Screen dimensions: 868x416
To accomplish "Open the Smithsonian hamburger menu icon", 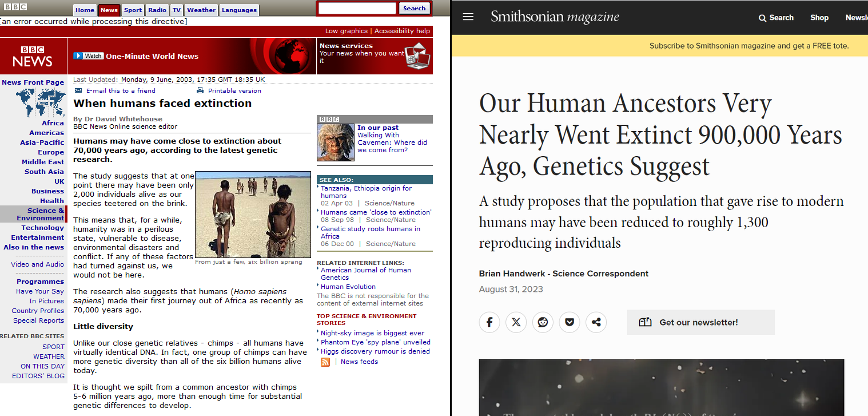I will [x=468, y=17].
